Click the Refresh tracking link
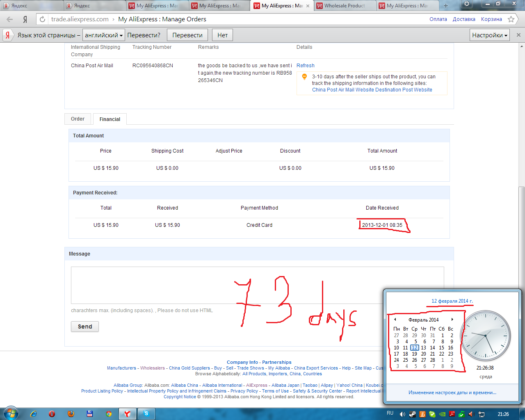525x420 pixels. [x=306, y=66]
